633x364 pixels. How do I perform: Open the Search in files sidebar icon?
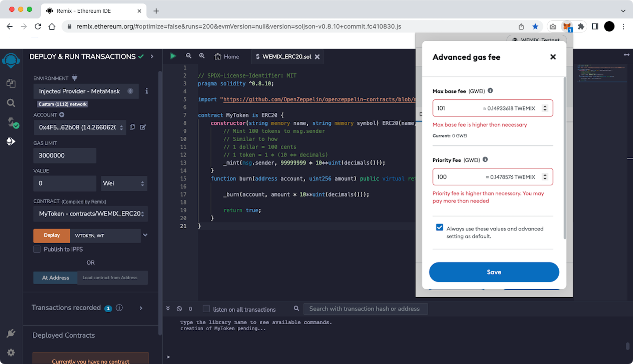coord(11,103)
